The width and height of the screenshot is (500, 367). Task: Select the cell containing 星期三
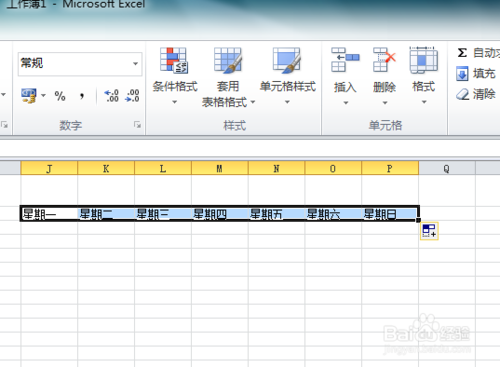(163, 214)
